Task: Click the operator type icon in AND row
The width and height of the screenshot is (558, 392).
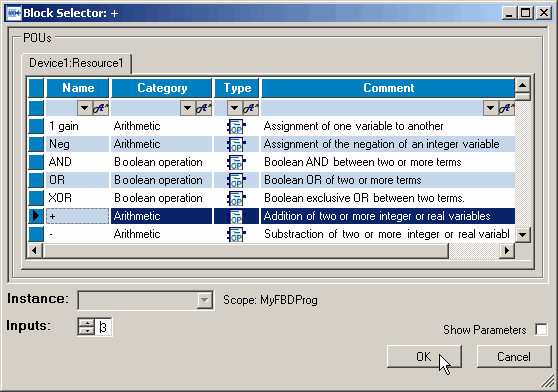Action: click(x=236, y=163)
